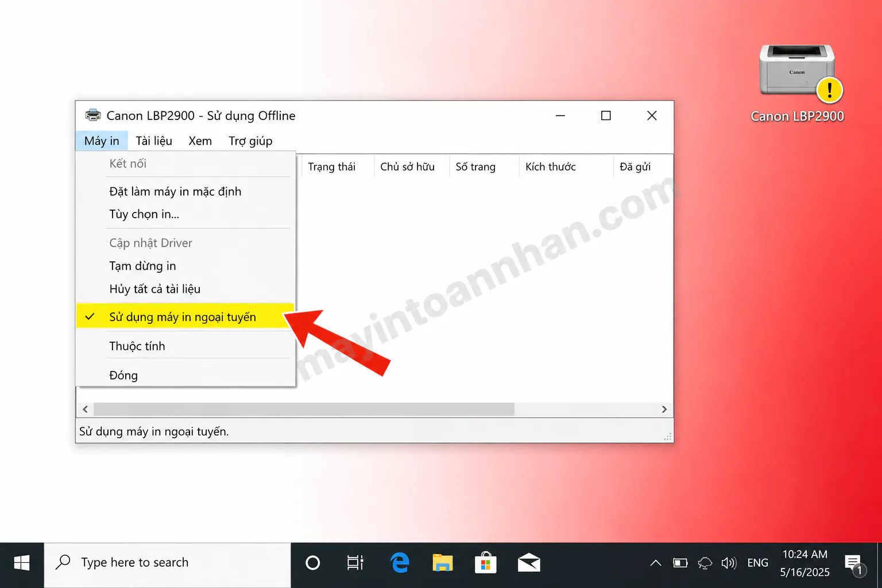Check battery status in system tray
This screenshot has height=588, width=882.
point(680,563)
